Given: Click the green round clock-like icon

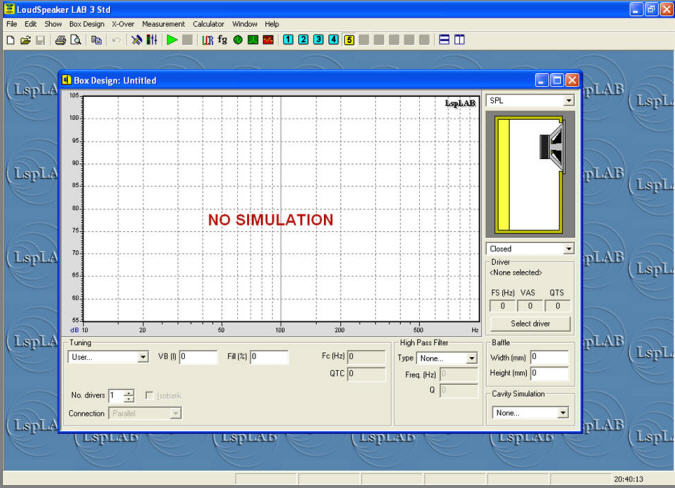Looking at the screenshot, I should (x=238, y=40).
